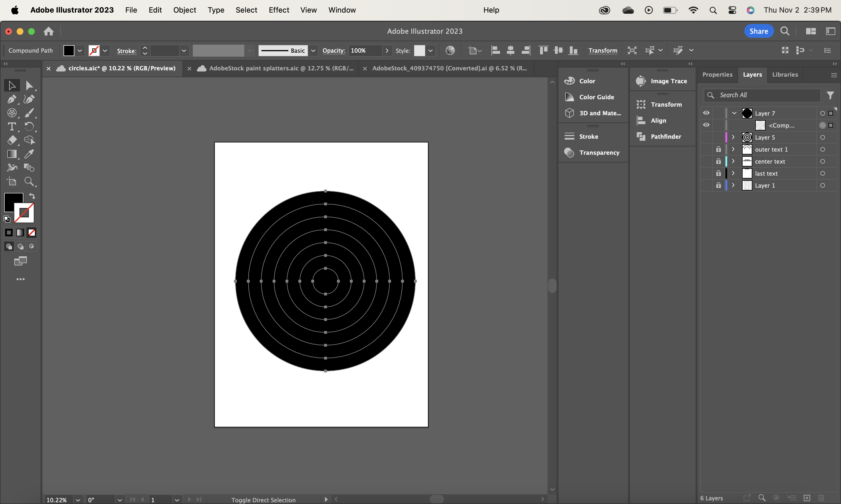Screen dimensions: 841x504
Task: Open the Color Guide panel
Action: click(596, 97)
